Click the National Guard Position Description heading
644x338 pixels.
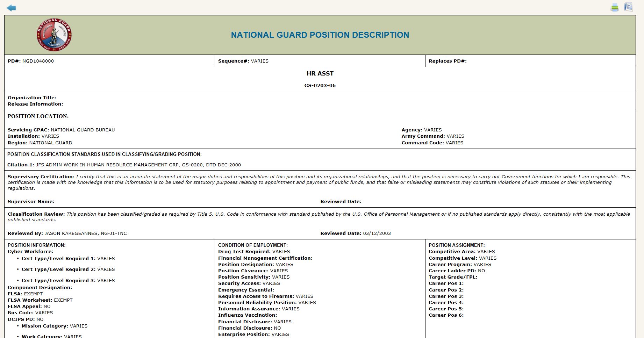pos(320,35)
